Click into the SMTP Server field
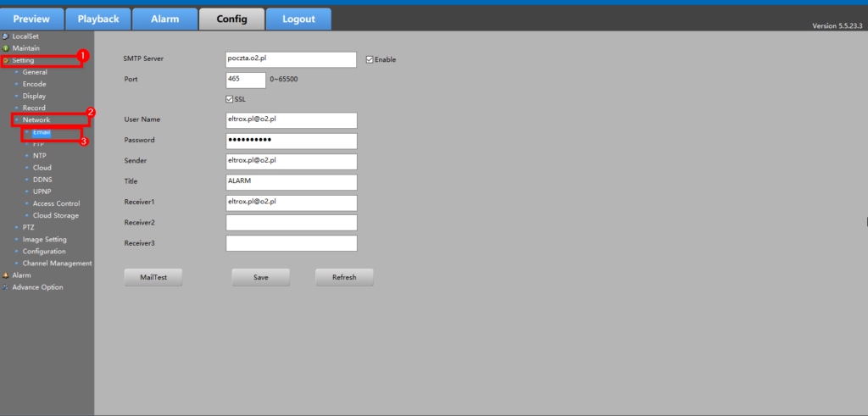Viewport: 868px width, 416px height. (291, 59)
